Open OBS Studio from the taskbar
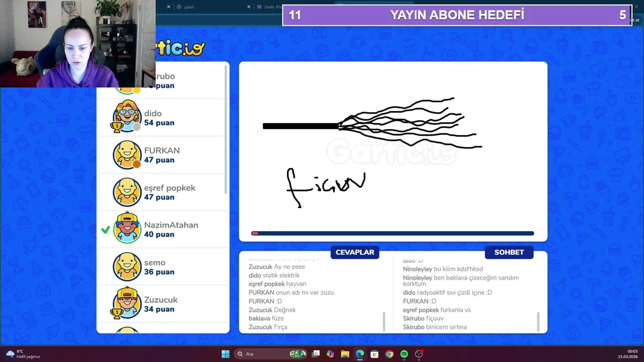Viewport: 644px width, 362px height. pyautogui.click(x=419, y=354)
